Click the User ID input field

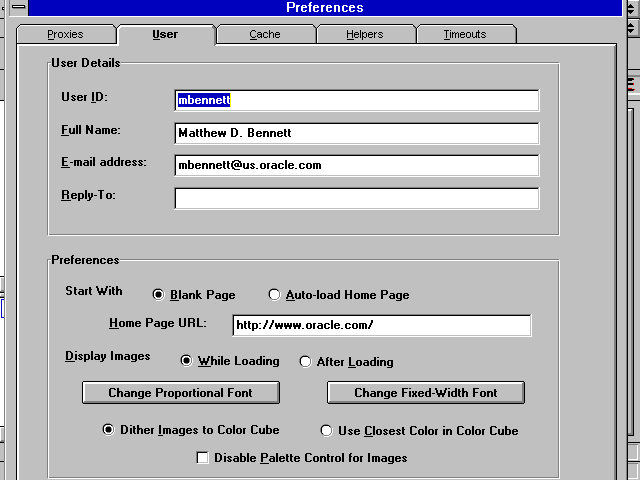tap(356, 100)
